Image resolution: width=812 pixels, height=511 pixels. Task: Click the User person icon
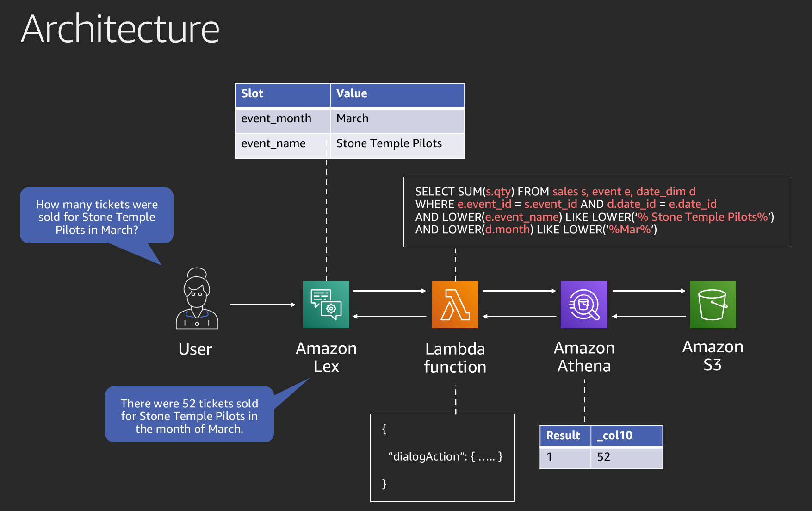click(x=197, y=299)
